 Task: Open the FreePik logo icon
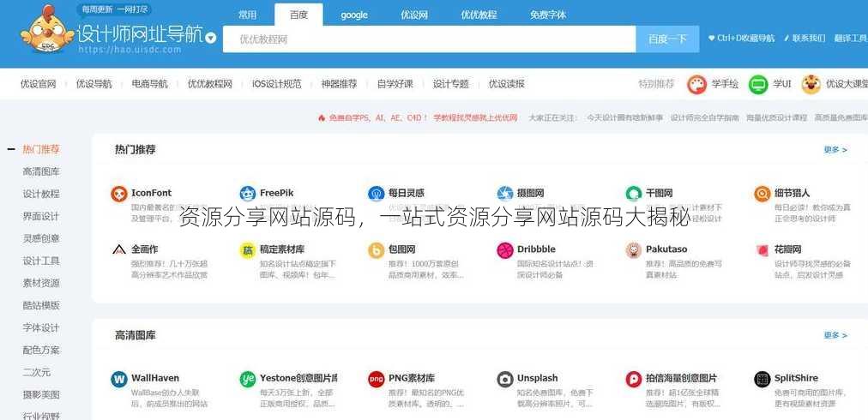pos(247,194)
